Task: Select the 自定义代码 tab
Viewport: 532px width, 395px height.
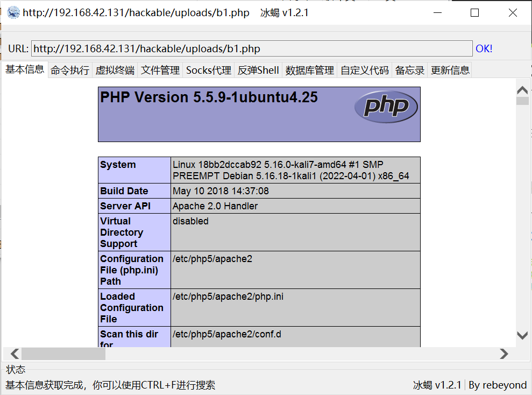Action: click(x=364, y=70)
